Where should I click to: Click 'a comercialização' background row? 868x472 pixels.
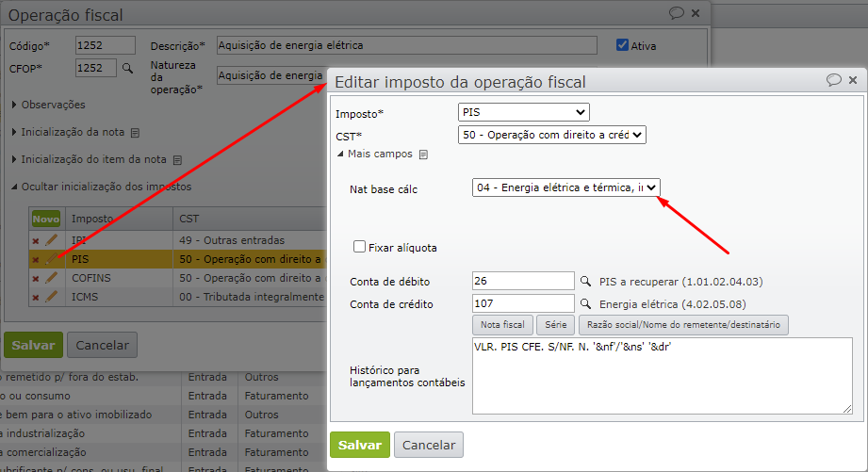pyautogui.click(x=43, y=452)
